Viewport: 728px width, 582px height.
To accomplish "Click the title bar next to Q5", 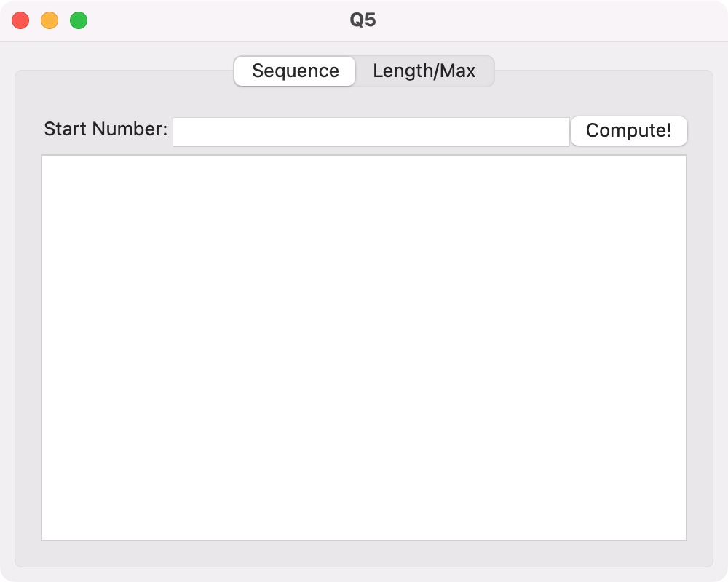I will click(511, 20).
